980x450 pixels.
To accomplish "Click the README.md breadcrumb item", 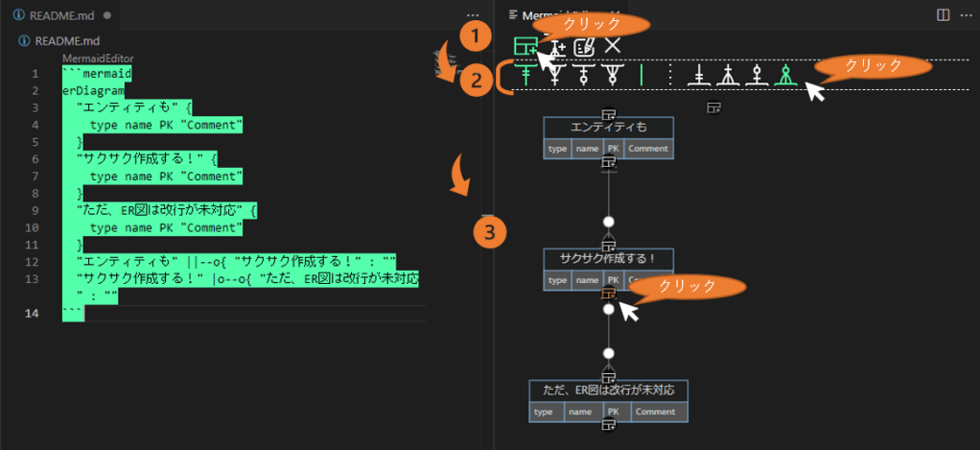I will coord(65,40).
